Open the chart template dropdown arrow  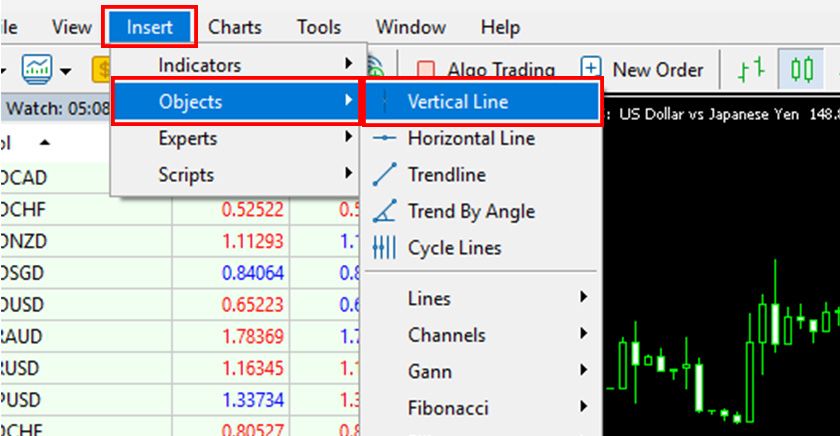coord(66,70)
